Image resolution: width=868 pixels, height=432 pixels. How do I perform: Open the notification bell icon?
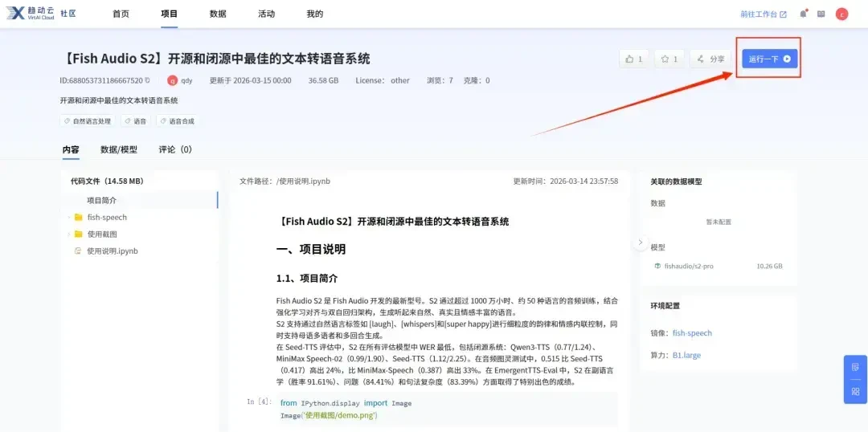click(803, 14)
